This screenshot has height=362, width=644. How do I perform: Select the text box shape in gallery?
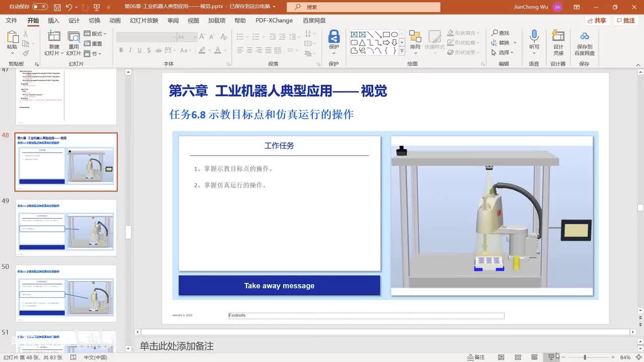354,34
